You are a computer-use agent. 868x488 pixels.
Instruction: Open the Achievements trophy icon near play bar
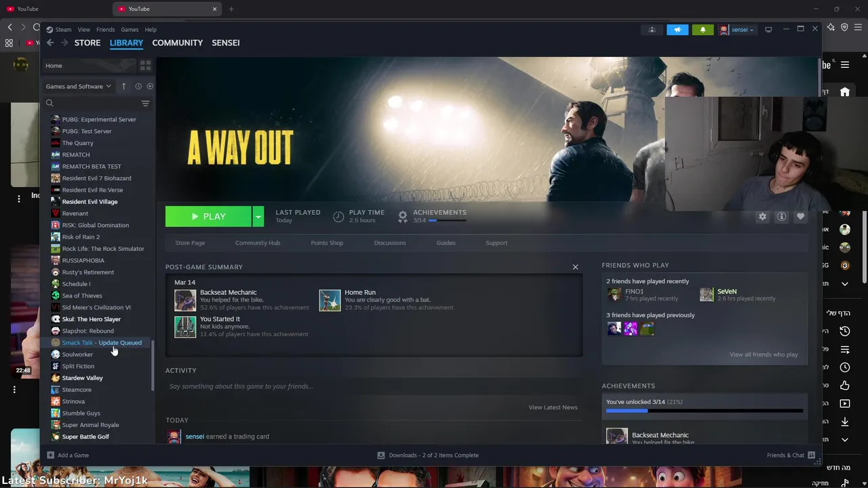402,216
